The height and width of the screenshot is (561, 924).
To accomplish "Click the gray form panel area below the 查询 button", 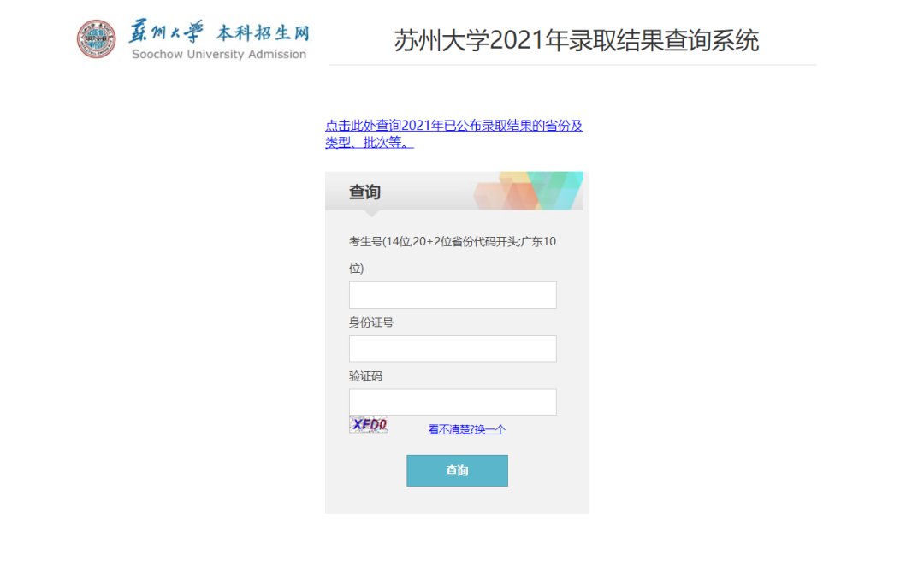I will coord(457,501).
